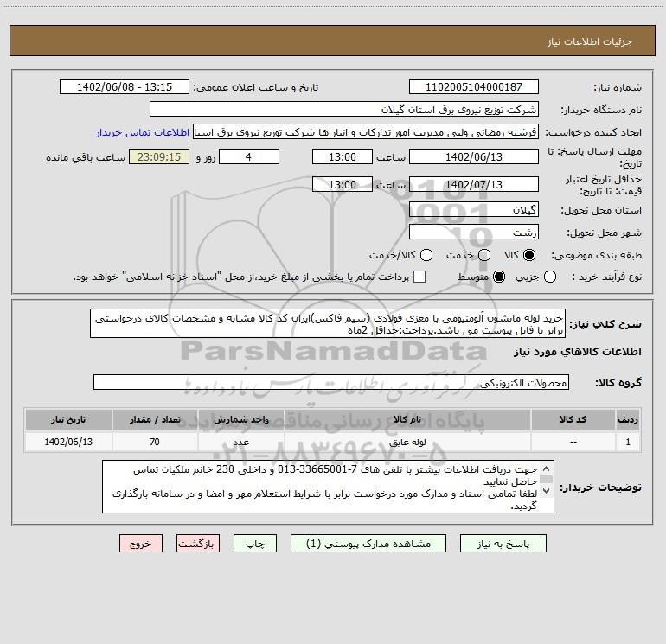Click the announcement date field 1402/06/08 - 13:15
The image size is (666, 644).
pyautogui.click(x=124, y=87)
